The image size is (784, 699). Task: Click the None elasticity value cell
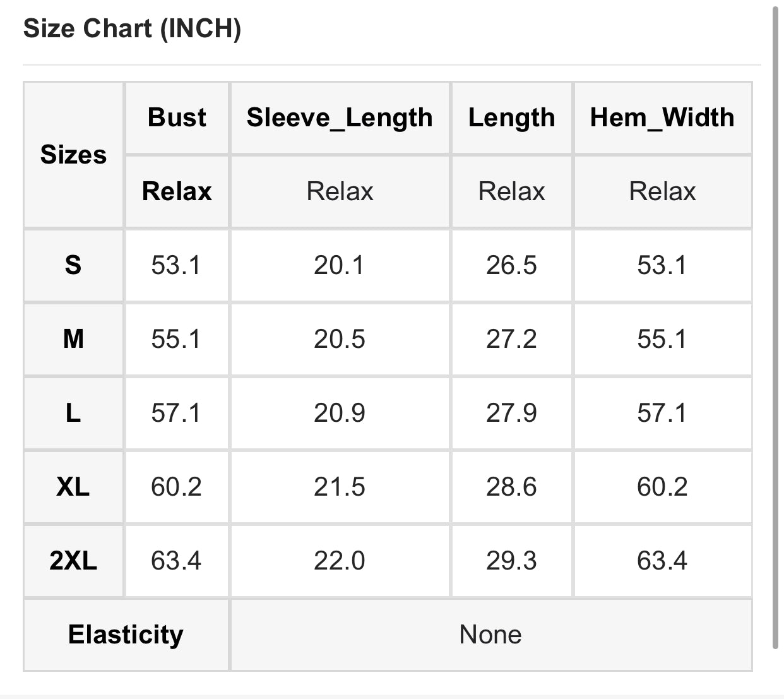click(x=491, y=635)
